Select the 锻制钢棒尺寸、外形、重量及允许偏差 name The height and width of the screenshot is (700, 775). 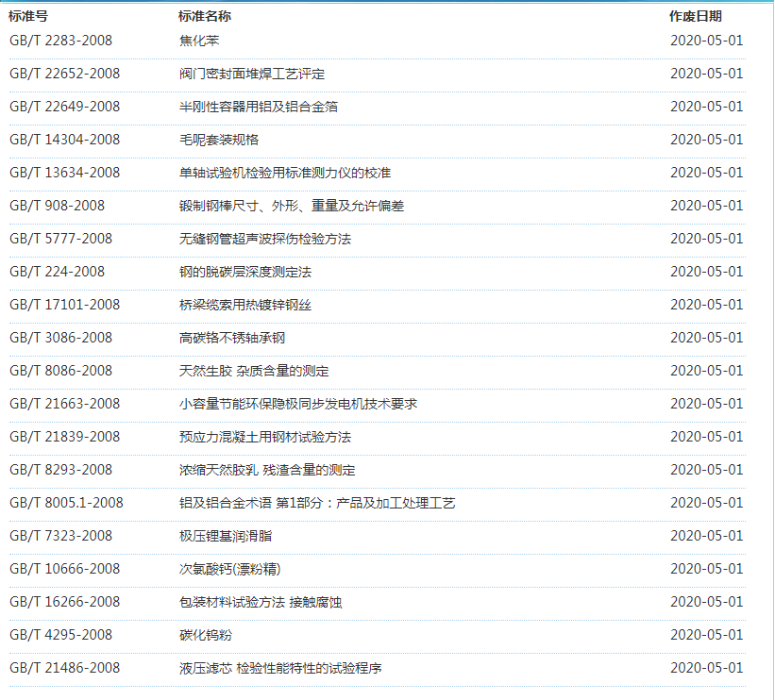point(292,206)
